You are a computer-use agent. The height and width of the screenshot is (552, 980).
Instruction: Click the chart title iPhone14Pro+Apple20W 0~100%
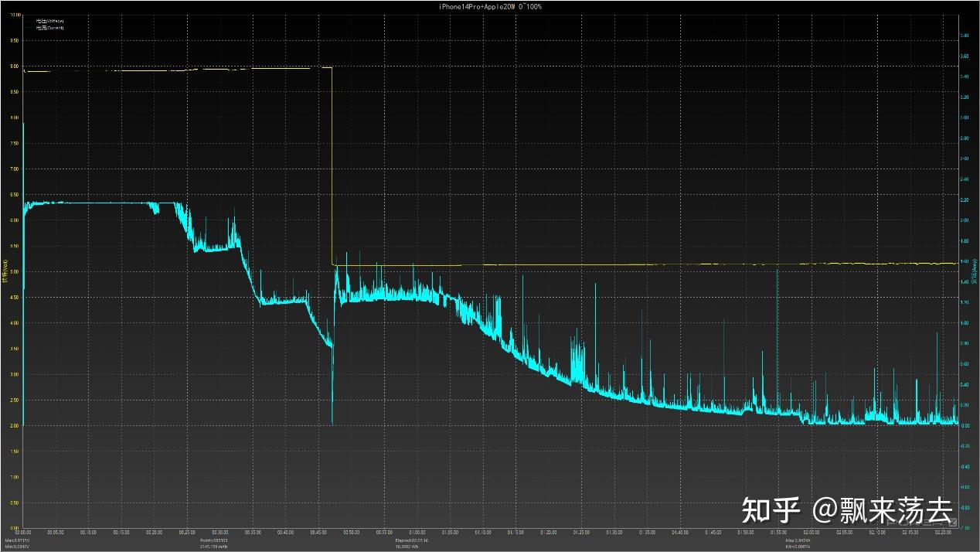[x=490, y=6]
